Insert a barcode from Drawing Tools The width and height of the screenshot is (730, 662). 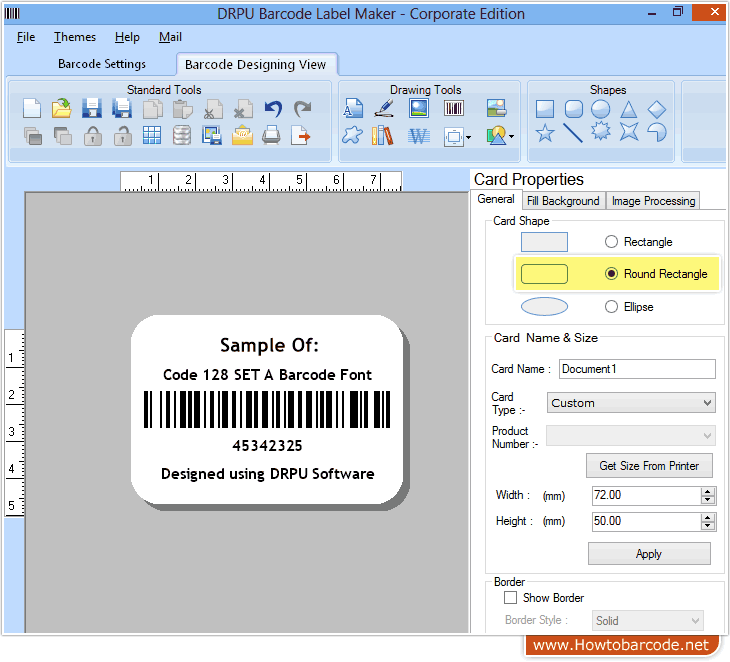click(x=453, y=108)
